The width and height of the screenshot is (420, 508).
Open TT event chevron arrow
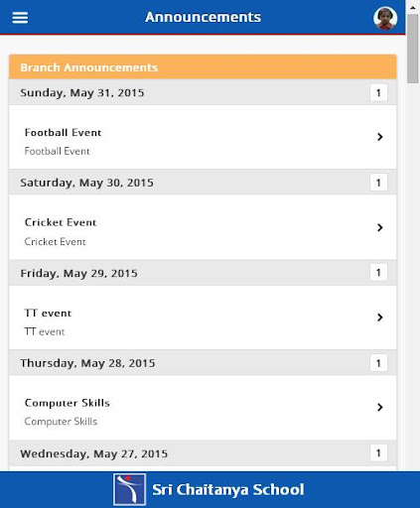point(380,317)
